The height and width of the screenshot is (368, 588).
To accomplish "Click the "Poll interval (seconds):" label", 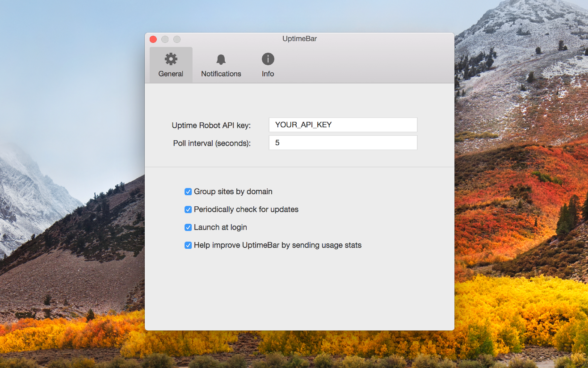I will [212, 143].
